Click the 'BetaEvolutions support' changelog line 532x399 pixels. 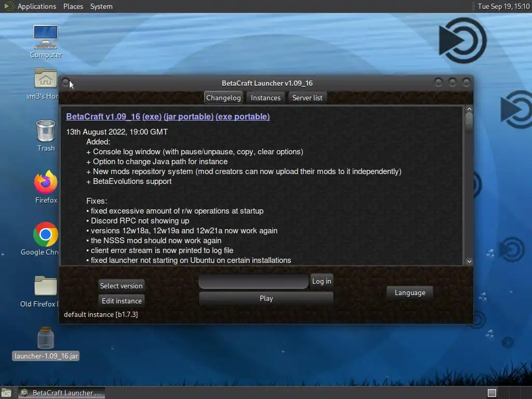(129, 181)
